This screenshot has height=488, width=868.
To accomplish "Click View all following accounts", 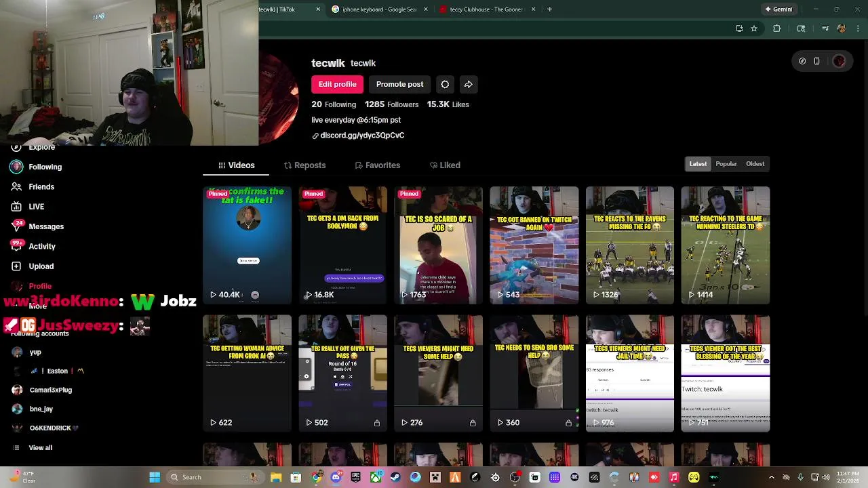I will click(40, 448).
